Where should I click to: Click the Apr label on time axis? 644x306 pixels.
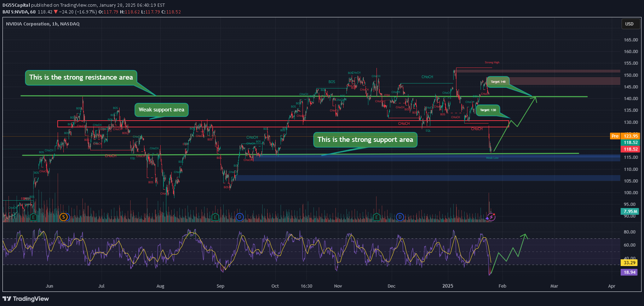coord(611,286)
